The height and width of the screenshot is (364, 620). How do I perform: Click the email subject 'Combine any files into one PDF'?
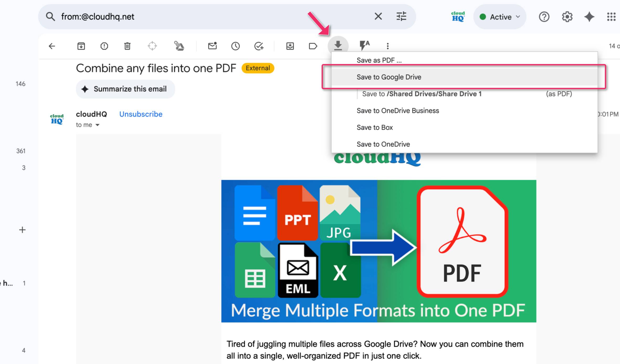point(156,68)
